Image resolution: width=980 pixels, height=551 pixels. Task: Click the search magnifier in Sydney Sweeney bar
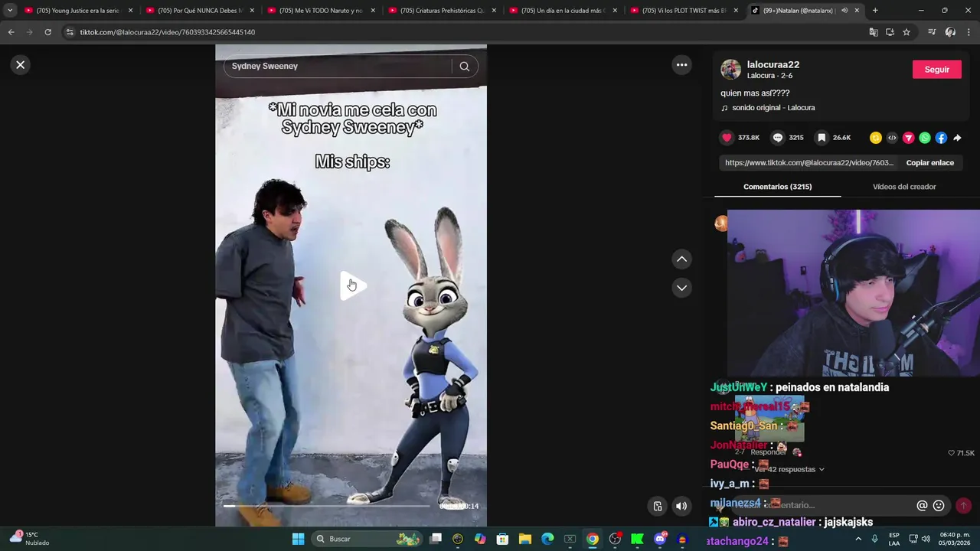(464, 67)
